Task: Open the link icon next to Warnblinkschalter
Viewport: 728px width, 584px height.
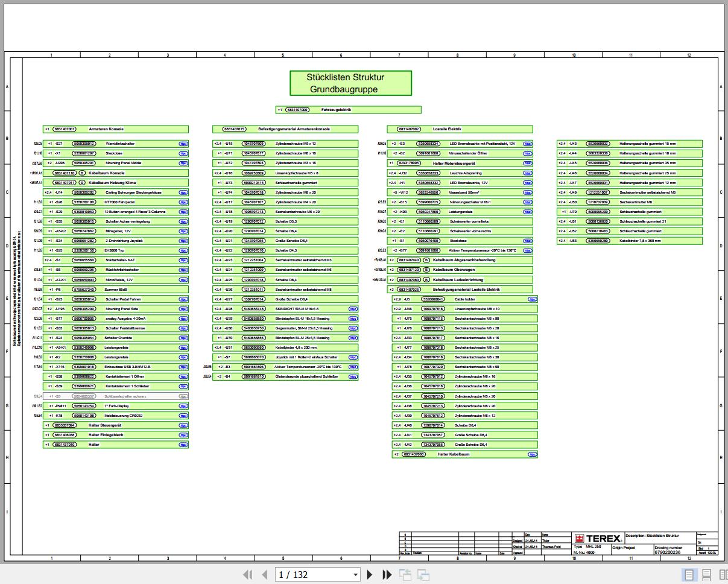Action: 183,144
